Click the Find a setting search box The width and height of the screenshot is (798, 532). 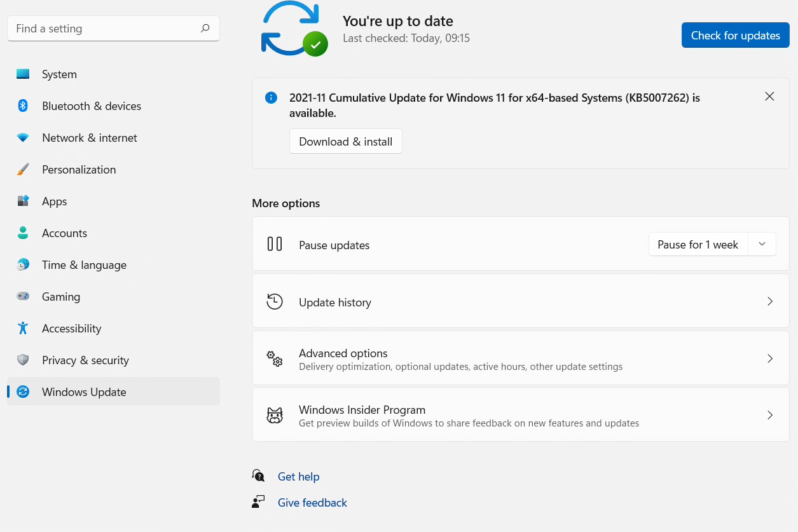[113, 28]
